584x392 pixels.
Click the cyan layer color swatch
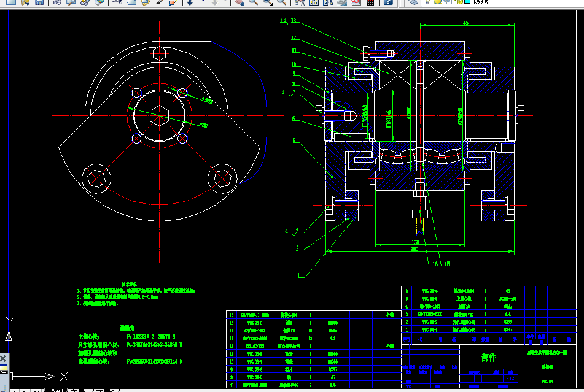click(x=467, y=2)
